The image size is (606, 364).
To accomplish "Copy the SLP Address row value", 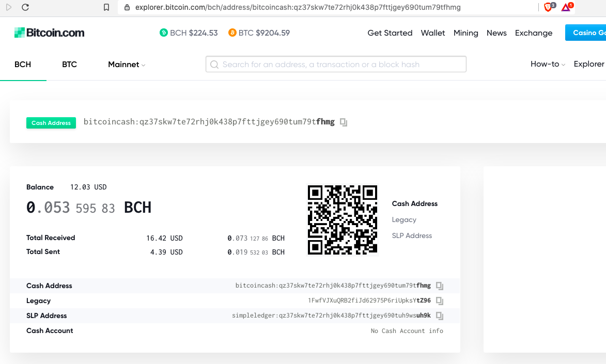I will click(x=440, y=315).
